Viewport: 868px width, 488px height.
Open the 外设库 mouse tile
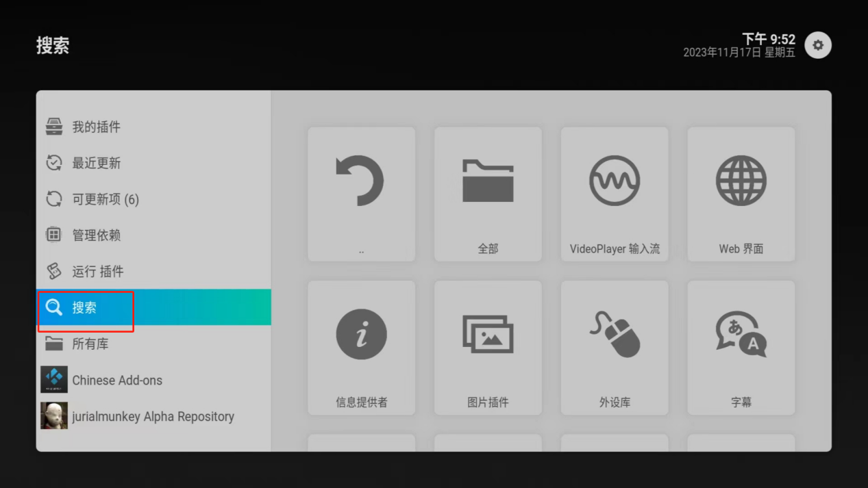pos(615,347)
